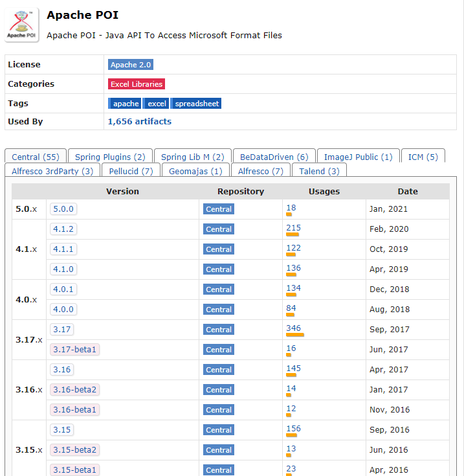464x476 pixels.
Task: Open version 4.0.0
Action: [63, 309]
